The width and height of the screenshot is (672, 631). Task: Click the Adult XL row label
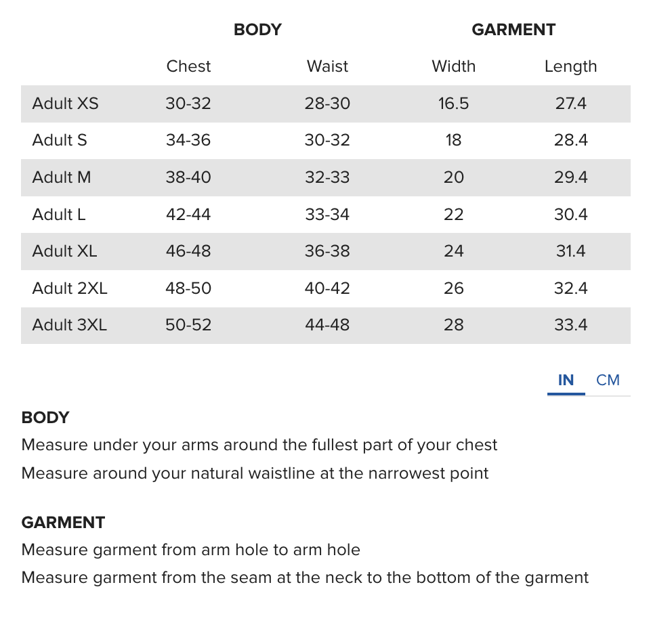pos(64,251)
